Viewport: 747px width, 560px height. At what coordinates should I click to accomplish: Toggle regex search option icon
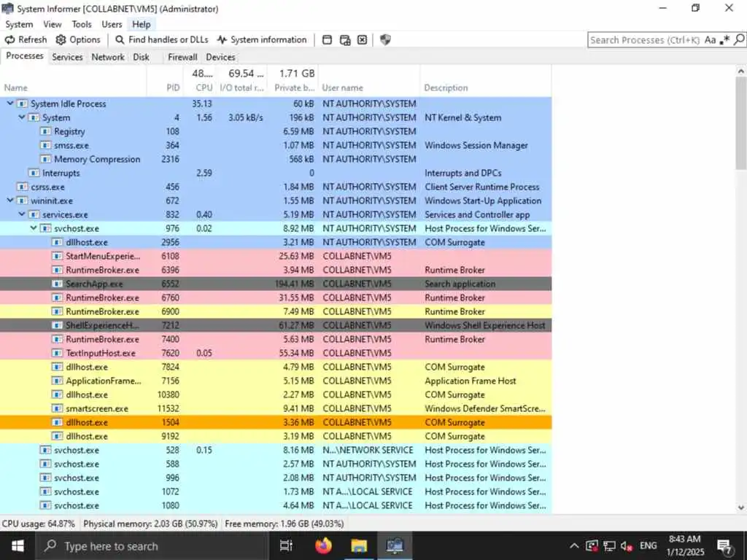click(724, 40)
